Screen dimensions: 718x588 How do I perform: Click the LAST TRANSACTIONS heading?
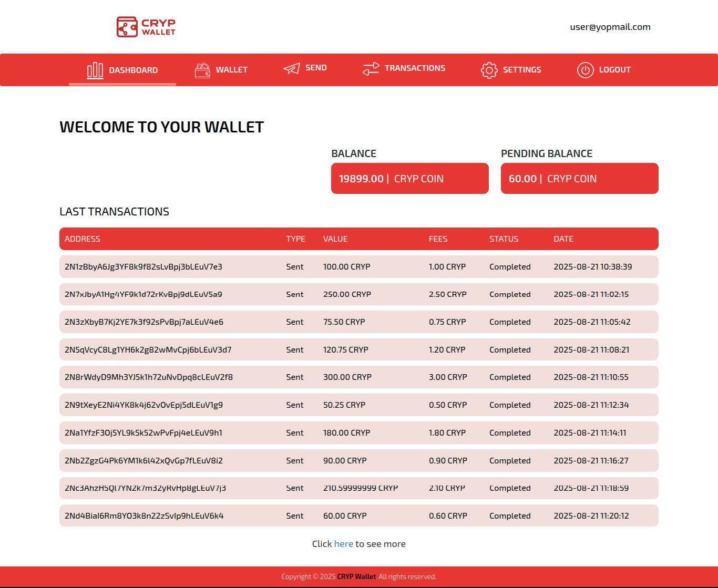tap(114, 212)
